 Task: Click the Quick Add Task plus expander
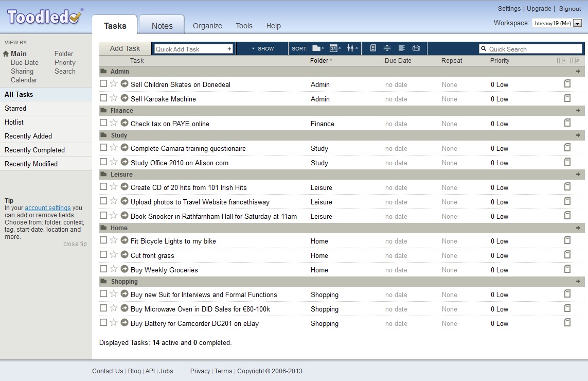pyautogui.click(x=229, y=49)
